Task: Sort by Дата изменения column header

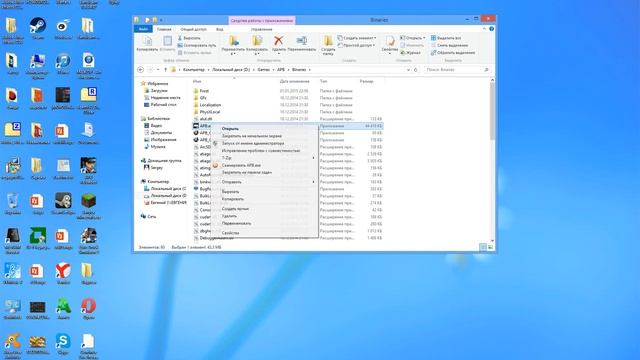Action: tap(295, 82)
